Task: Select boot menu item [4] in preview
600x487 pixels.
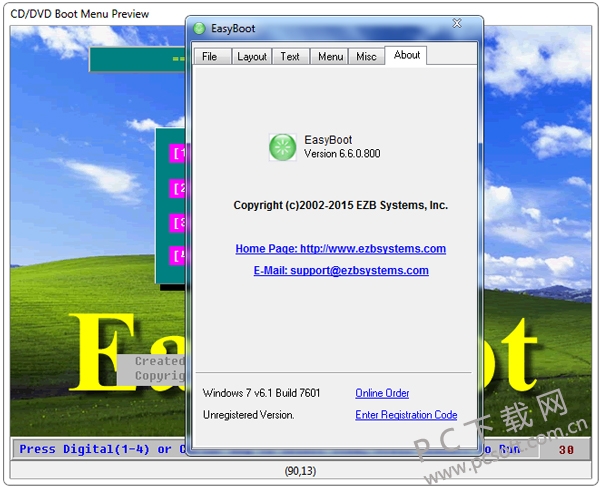Action: coord(178,256)
